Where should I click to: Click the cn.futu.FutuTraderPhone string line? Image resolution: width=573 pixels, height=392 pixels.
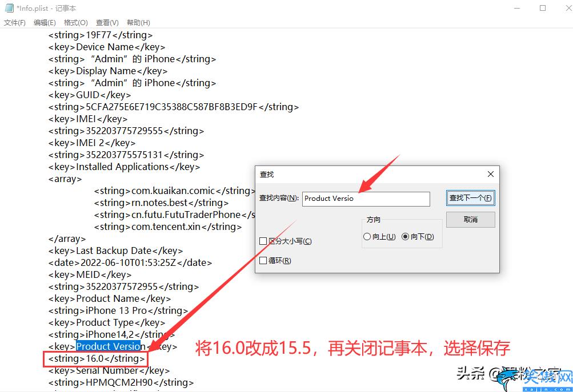pyautogui.click(x=174, y=215)
